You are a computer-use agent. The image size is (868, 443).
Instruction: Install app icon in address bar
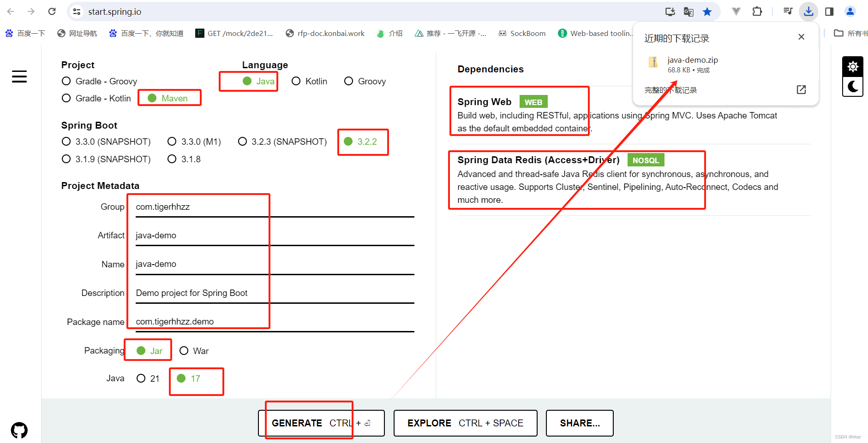670,12
